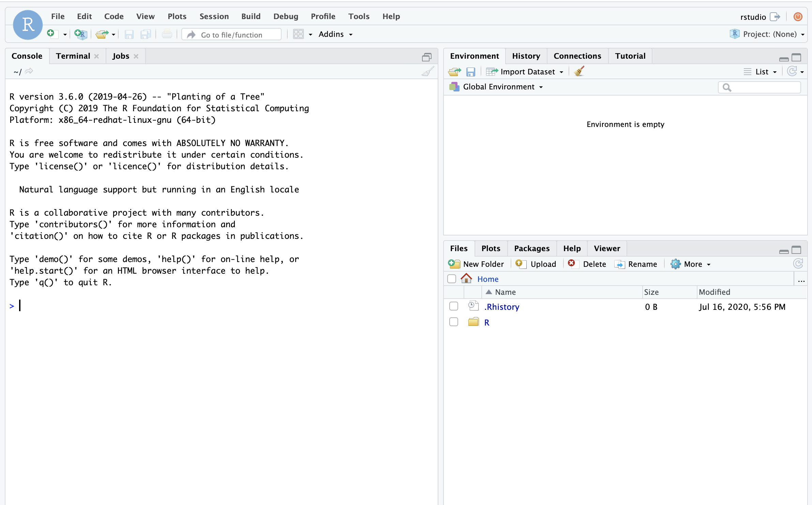Click the view current working directory arrow
Screen dimensions: 812x505
click(x=29, y=71)
